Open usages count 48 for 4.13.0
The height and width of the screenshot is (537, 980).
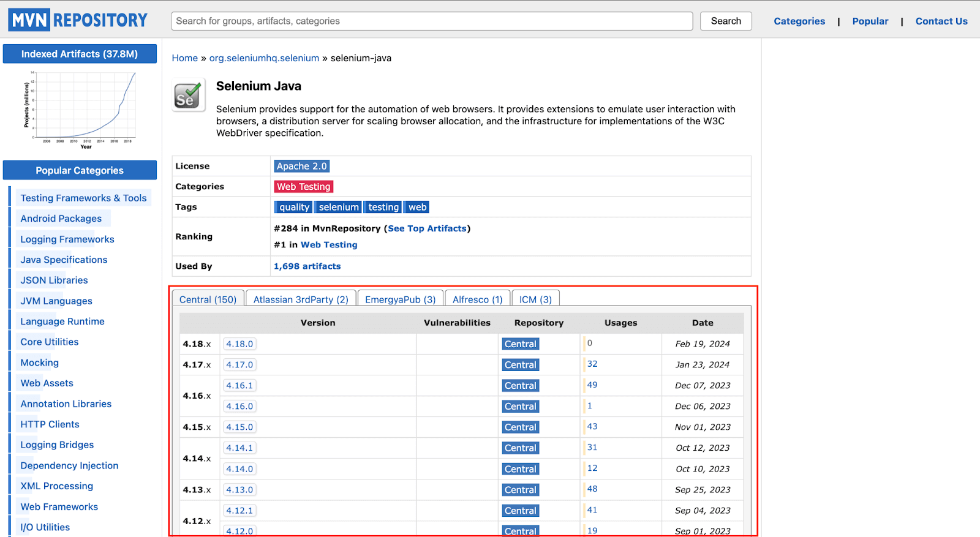tap(592, 489)
